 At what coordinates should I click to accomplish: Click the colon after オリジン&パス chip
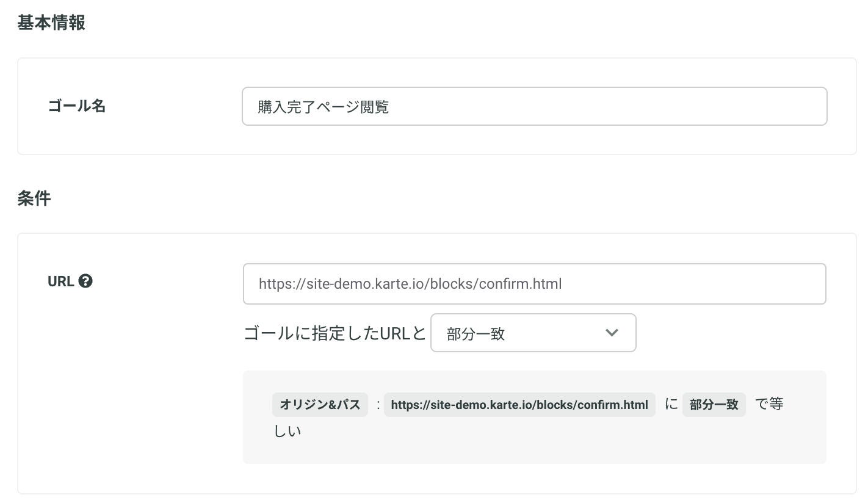tap(378, 404)
